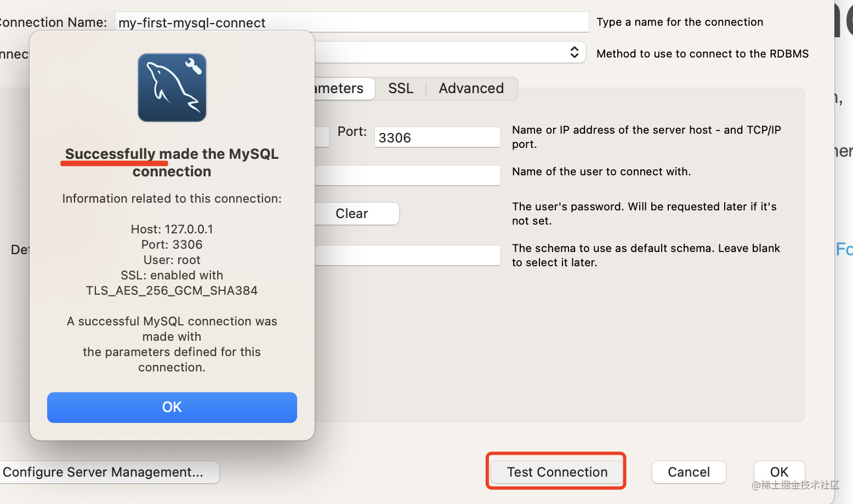Click the username input field
853x504 pixels.
pos(407,175)
